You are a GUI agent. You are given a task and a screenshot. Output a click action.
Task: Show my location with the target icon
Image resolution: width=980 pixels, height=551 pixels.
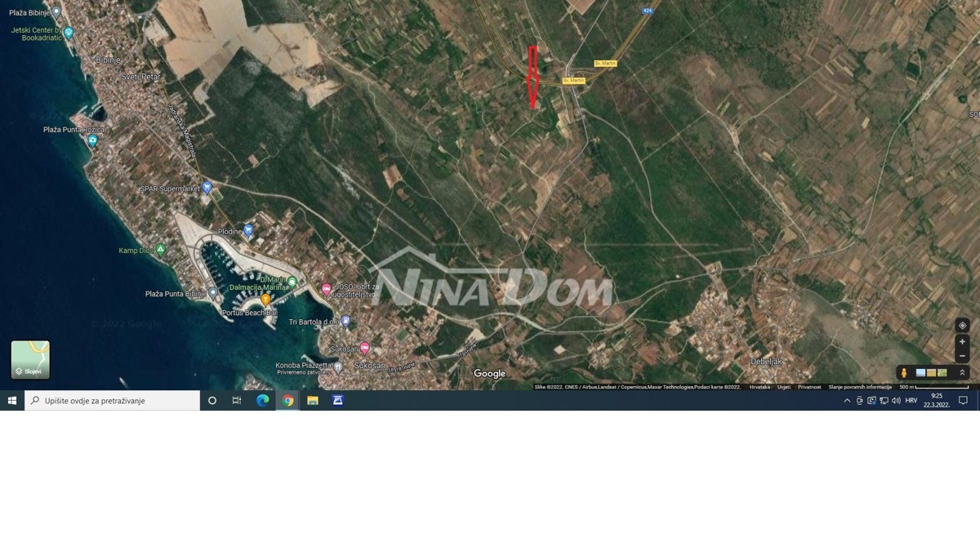tap(962, 326)
